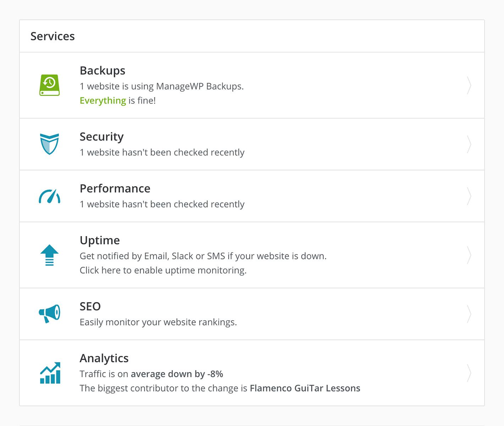The height and width of the screenshot is (426, 504).
Task: Click the green 'Everything' link text
Action: click(x=103, y=101)
